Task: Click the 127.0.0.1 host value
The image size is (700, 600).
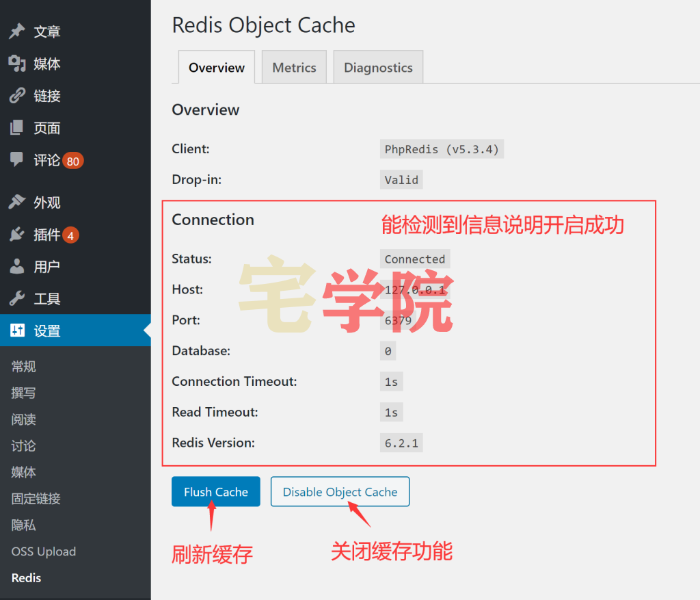Action: pos(415,289)
